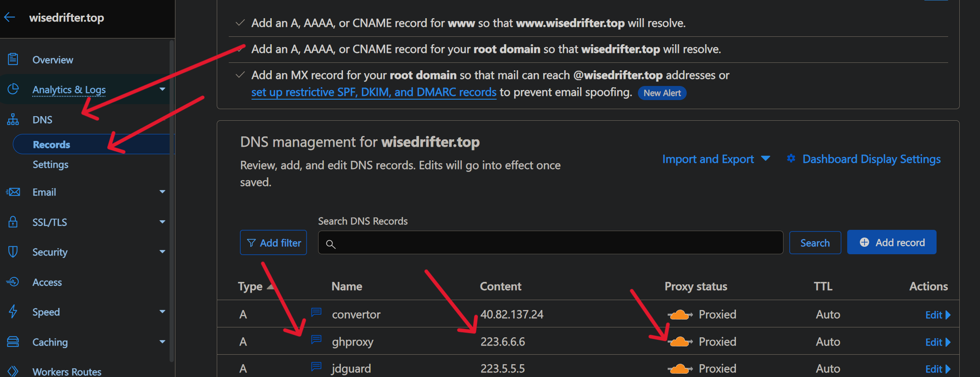Click the Security shield icon
Screen dimensions: 980x377
(x=13, y=252)
